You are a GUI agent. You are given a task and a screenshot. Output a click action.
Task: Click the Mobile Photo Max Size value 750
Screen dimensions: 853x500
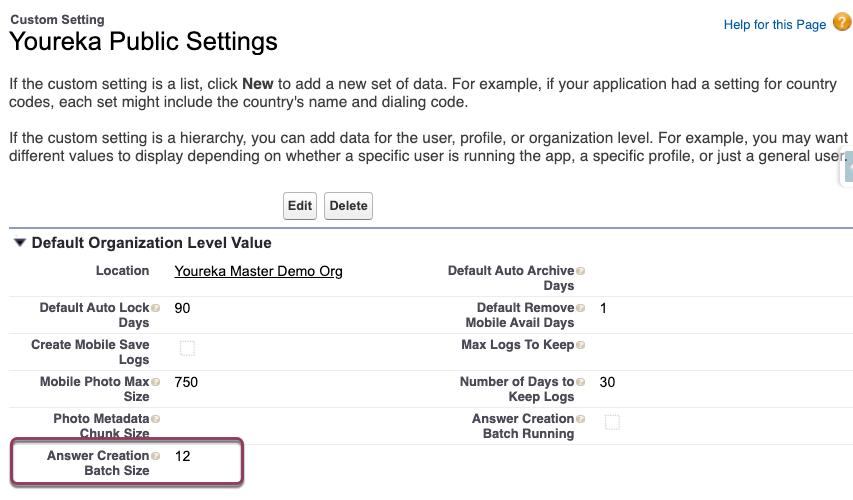pyautogui.click(x=186, y=382)
